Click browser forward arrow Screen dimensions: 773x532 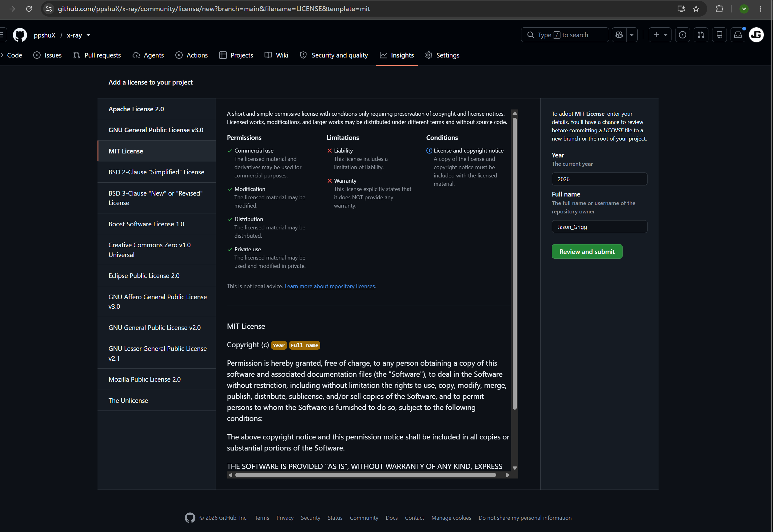[x=12, y=9]
